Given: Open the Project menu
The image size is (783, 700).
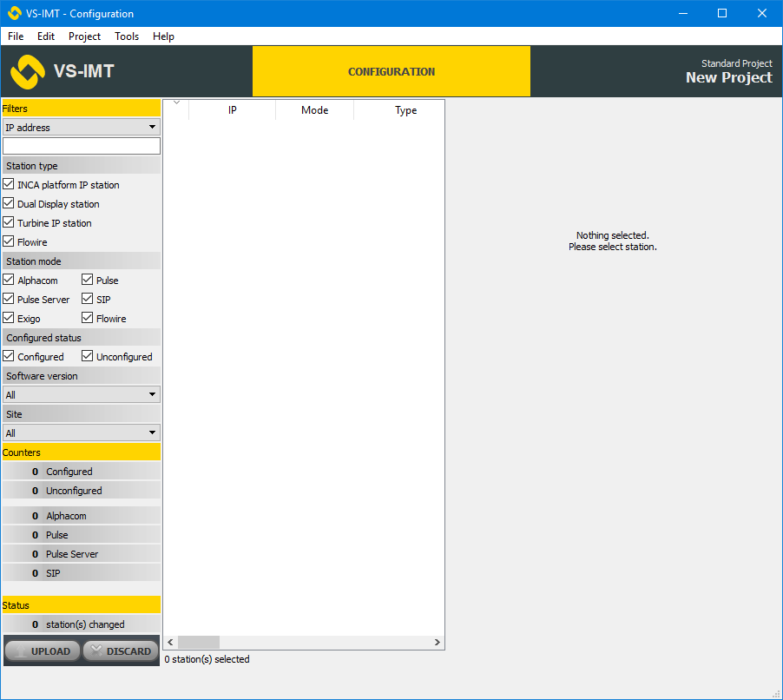Looking at the screenshot, I should [x=84, y=36].
